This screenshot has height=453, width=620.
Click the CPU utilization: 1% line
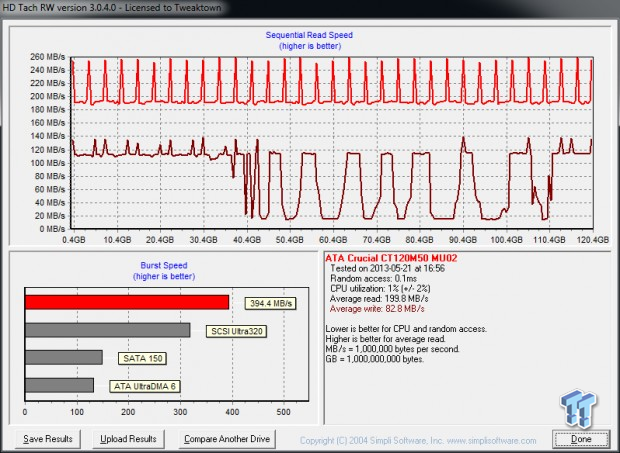380,289
